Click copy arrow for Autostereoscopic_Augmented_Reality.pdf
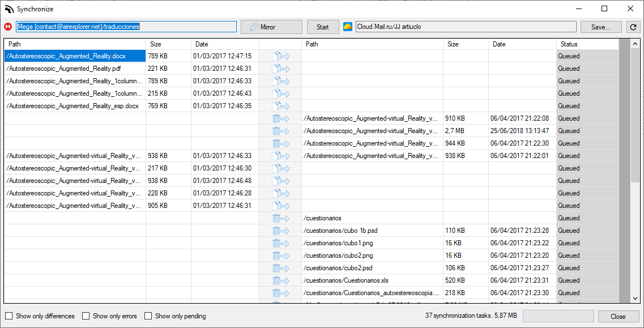This screenshot has width=644, height=328. 282,68
